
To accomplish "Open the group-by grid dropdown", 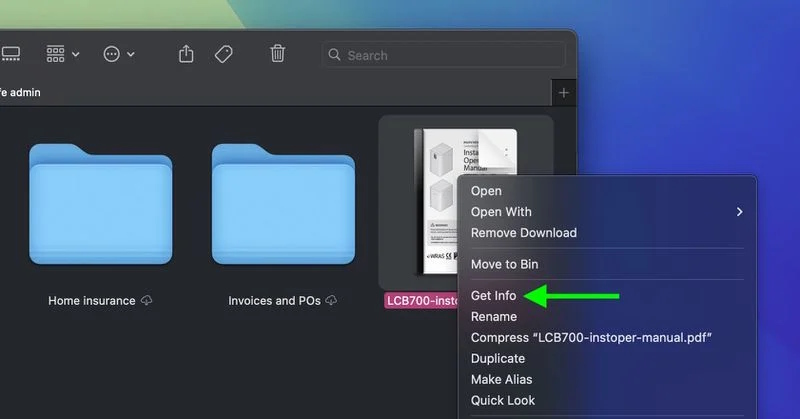I will (x=63, y=54).
